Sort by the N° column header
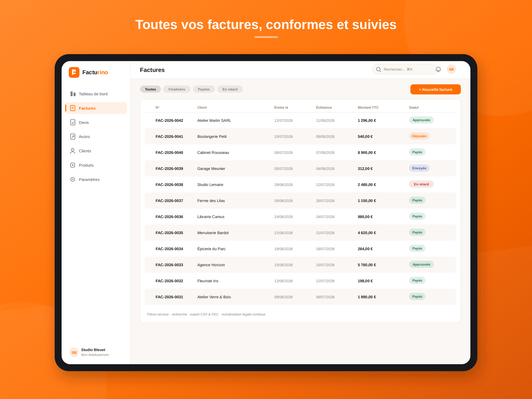This screenshot has height=399, width=532. click(x=158, y=107)
